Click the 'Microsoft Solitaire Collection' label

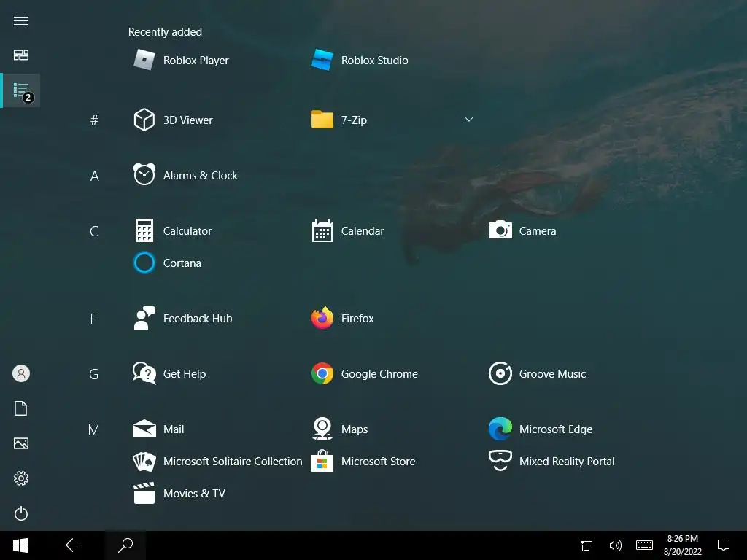233,461
